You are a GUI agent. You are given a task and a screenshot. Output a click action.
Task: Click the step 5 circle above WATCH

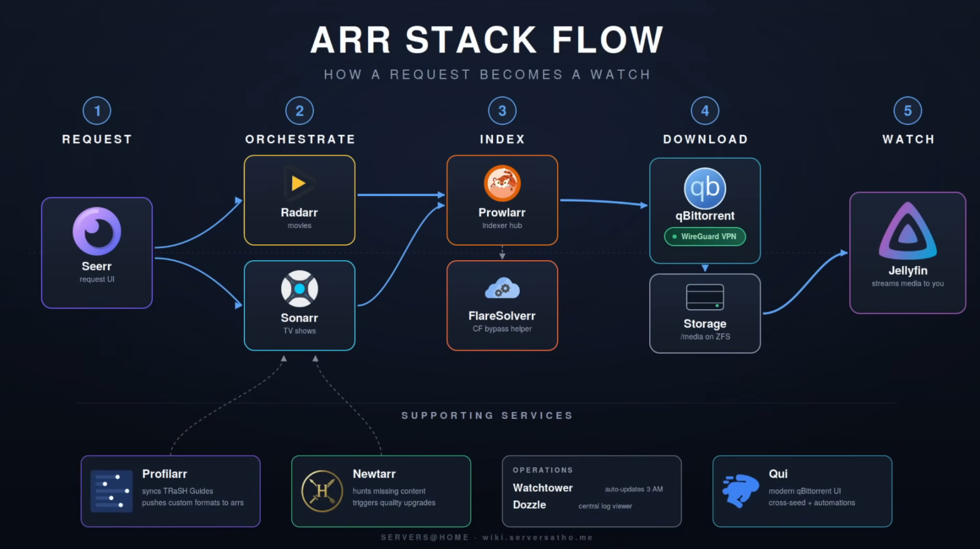coord(908,111)
